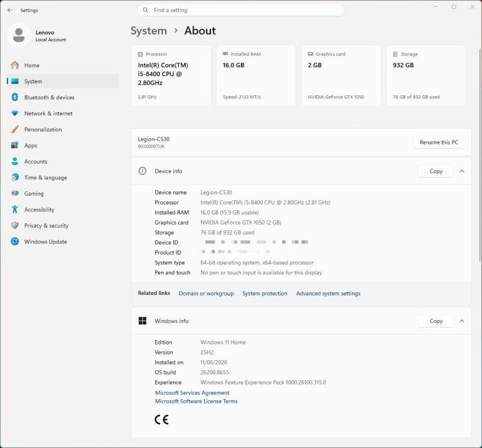Viewport: 482px width, 448px height.
Task: Open Advanced system settings link
Action: click(x=328, y=294)
